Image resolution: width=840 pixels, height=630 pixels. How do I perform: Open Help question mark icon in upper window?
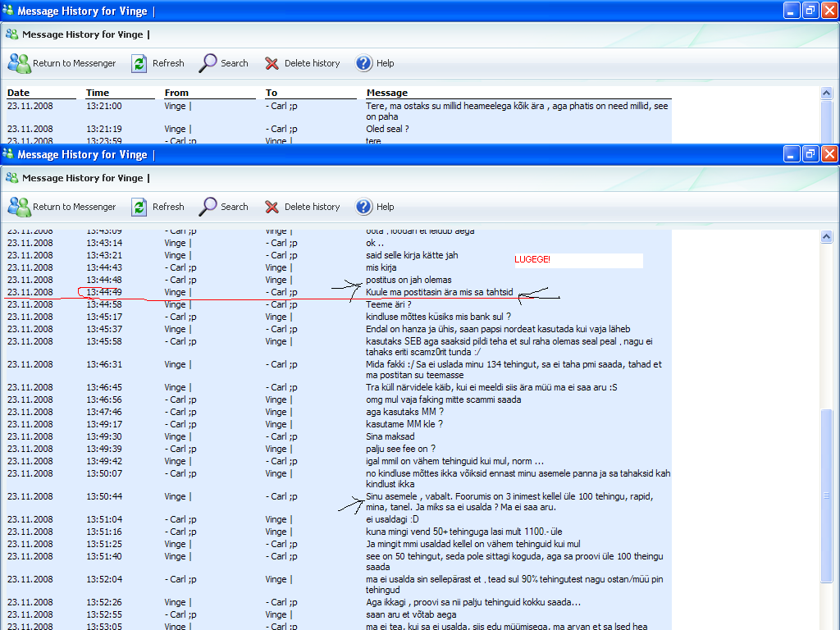point(364,63)
